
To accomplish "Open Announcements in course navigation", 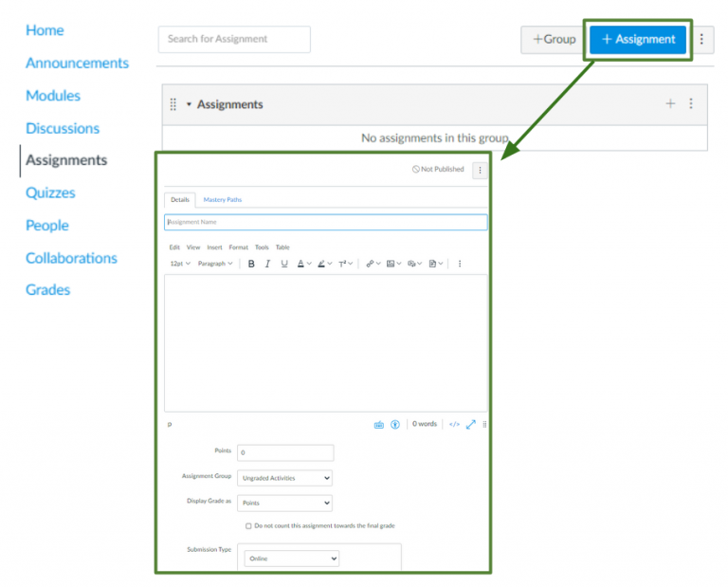I will coord(77,64).
